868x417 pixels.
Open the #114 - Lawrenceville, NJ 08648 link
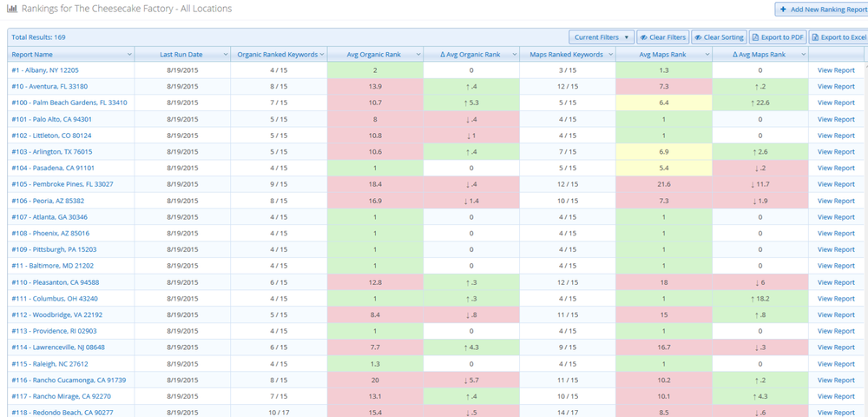tap(58, 347)
